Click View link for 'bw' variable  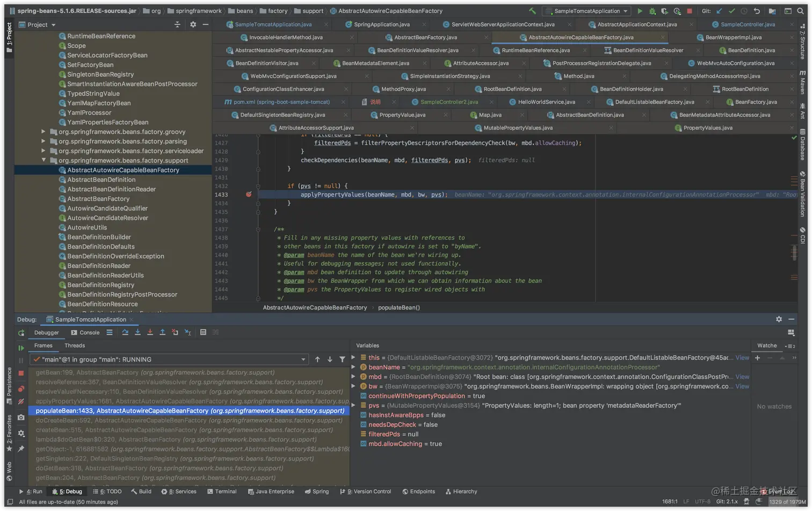742,387
